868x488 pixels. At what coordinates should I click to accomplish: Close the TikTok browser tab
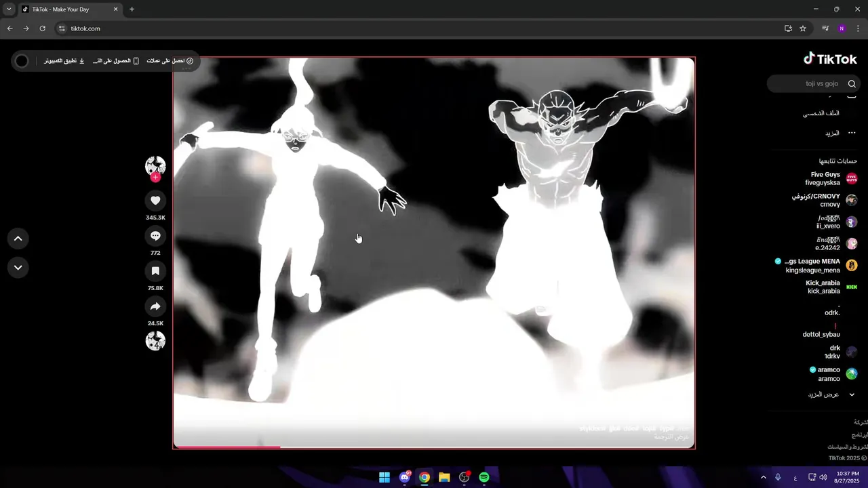(115, 9)
